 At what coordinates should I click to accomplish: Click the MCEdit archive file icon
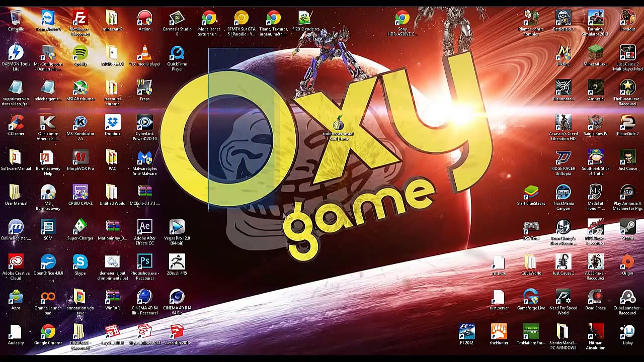pyautogui.click(x=144, y=193)
